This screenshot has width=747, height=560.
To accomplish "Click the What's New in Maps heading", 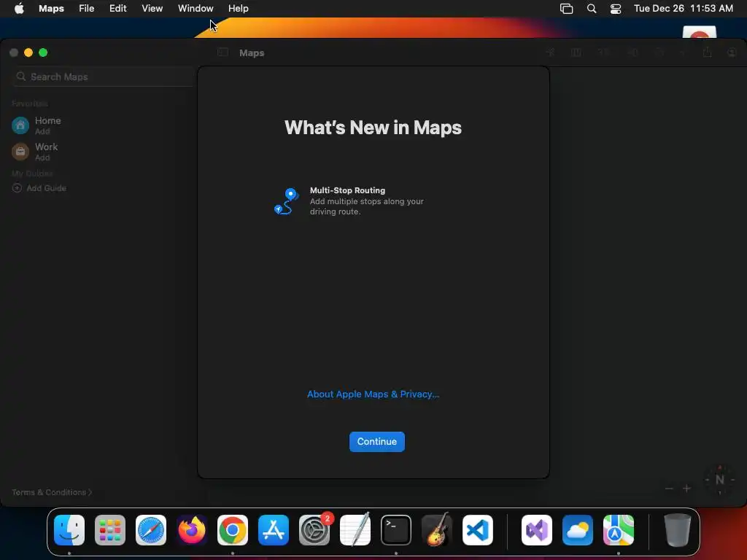I will click(x=373, y=128).
